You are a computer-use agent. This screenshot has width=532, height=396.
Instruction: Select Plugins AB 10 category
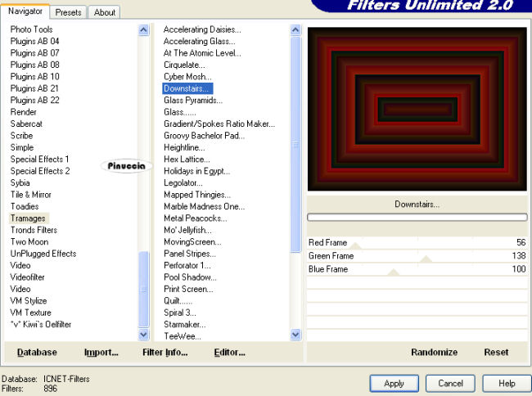(34, 77)
